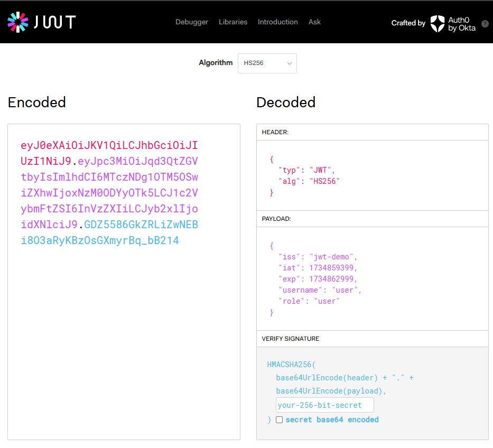493x448 pixels.
Task: Expand the Algorithm HS256 dropdown
Action: tap(267, 63)
